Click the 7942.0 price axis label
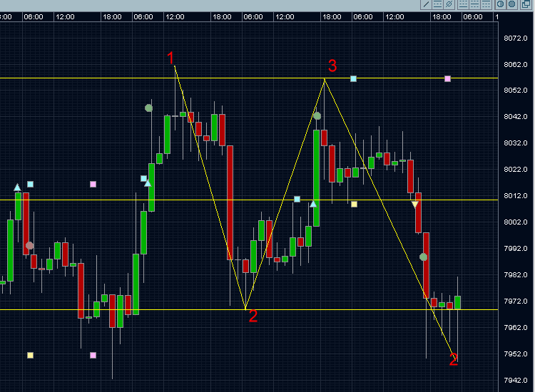 [516, 380]
